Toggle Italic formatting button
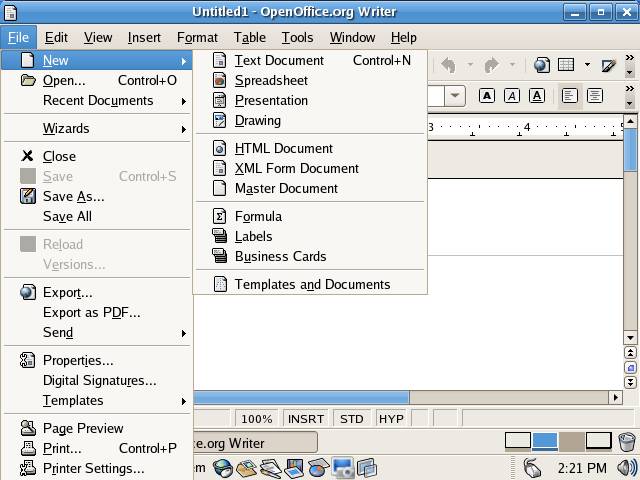 [512, 96]
